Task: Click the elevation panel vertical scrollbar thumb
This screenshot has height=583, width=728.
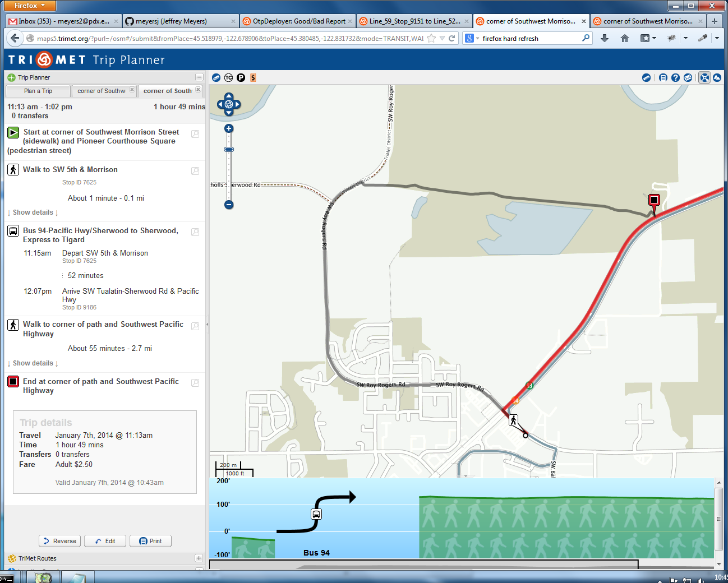Action: click(719, 519)
